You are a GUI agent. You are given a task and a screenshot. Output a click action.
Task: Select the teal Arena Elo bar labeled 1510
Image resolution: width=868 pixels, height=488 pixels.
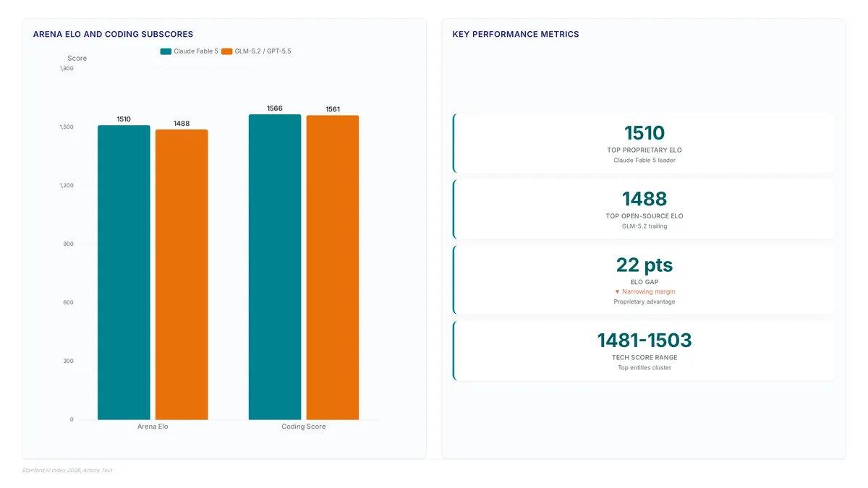(x=124, y=273)
